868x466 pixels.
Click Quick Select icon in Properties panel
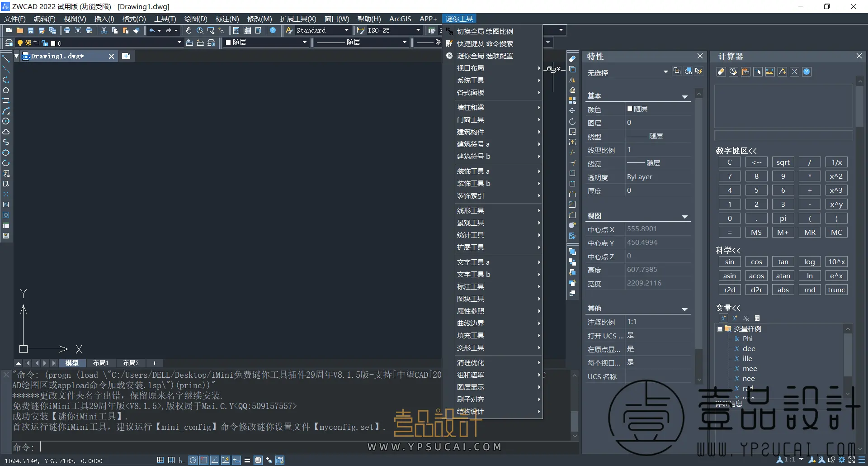point(699,71)
